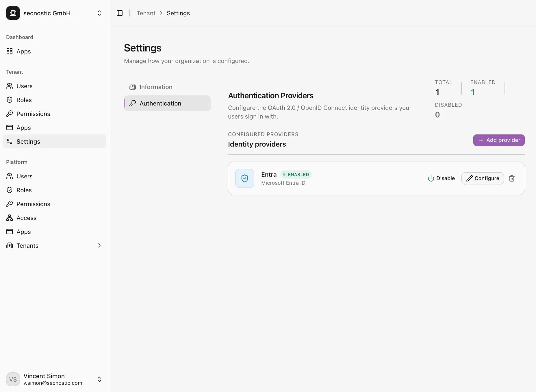The image size is (536, 392).
Task: Click the Identity providers heading
Action: (x=257, y=144)
